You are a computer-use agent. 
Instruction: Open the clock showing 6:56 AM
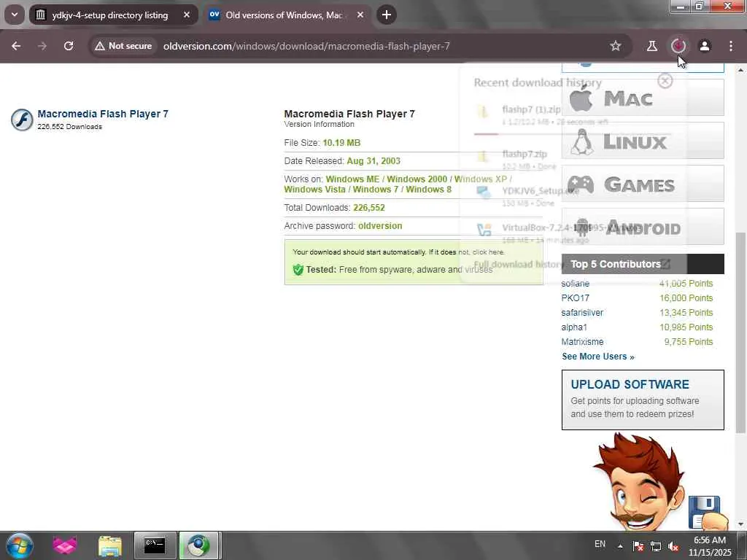tap(710, 546)
